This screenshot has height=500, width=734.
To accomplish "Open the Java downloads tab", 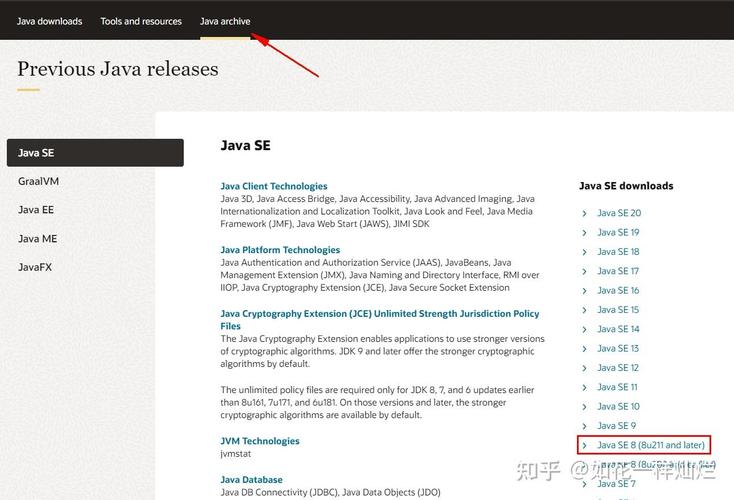I will pyautogui.click(x=50, y=21).
